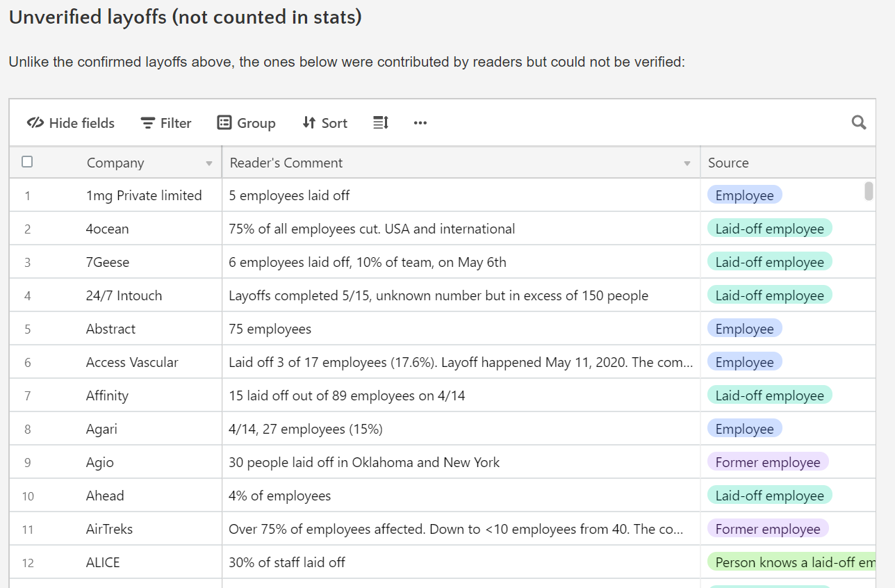Toggle the select-all records checkbox
The image size is (895, 588).
tap(27, 161)
